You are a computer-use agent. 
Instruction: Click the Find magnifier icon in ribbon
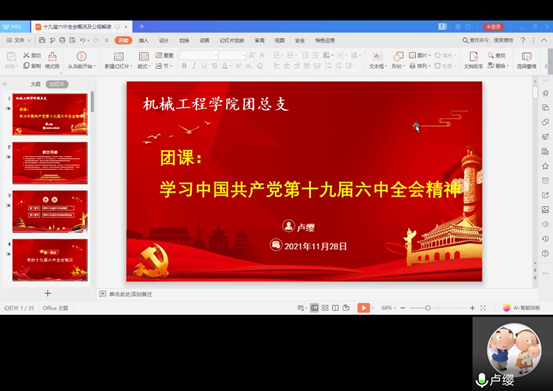point(491,55)
